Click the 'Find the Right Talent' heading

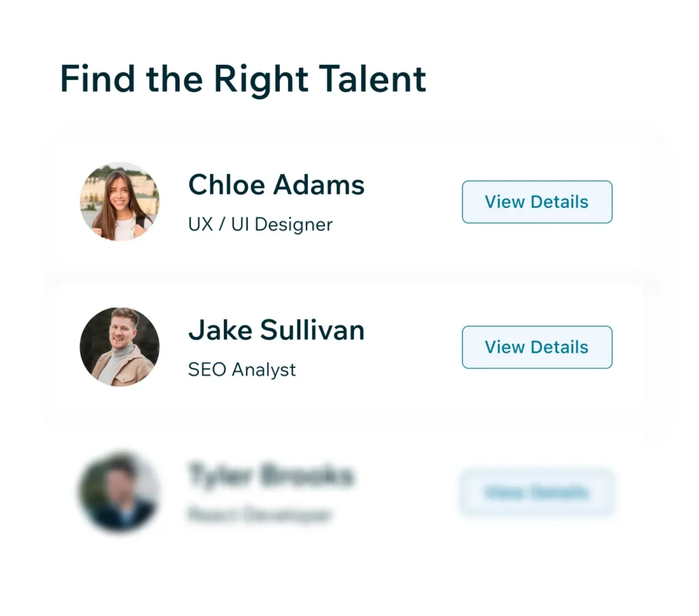point(243,79)
